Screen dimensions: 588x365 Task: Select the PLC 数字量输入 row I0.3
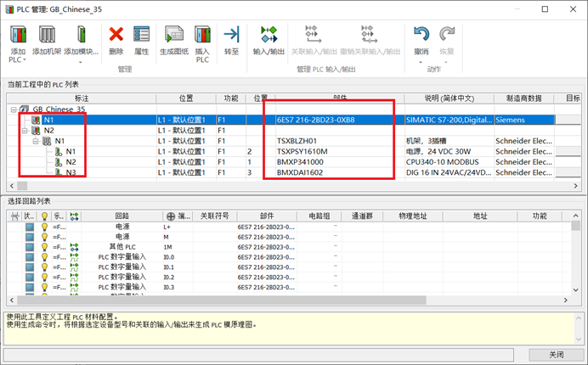point(289,288)
